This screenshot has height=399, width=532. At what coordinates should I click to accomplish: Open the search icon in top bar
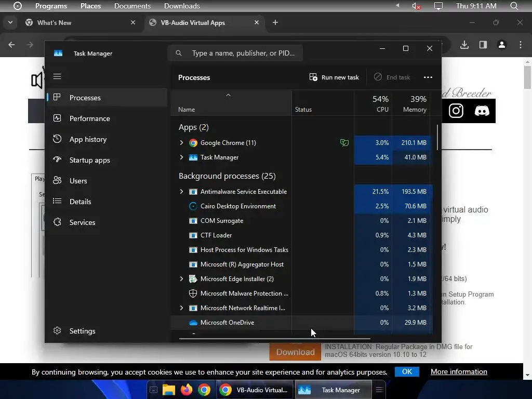coord(514,6)
